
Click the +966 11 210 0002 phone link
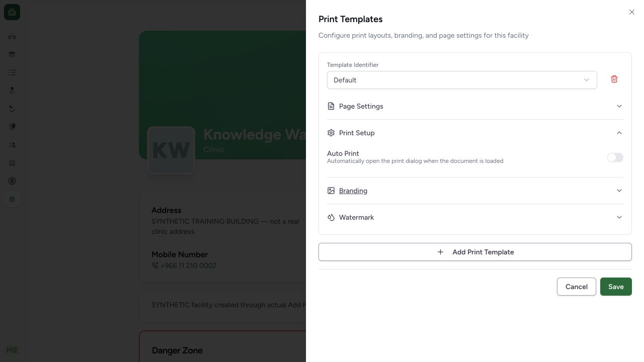coord(188,265)
